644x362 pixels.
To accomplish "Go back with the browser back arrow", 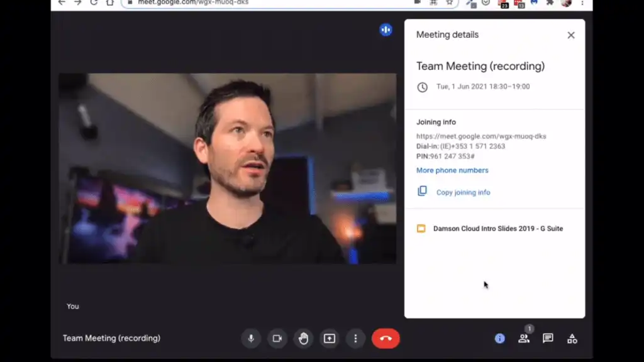I will coord(62,3).
